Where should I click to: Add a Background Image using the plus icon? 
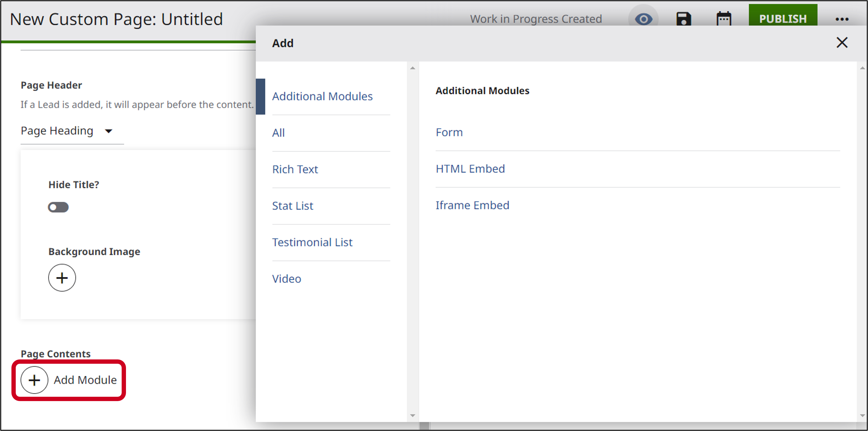click(62, 277)
